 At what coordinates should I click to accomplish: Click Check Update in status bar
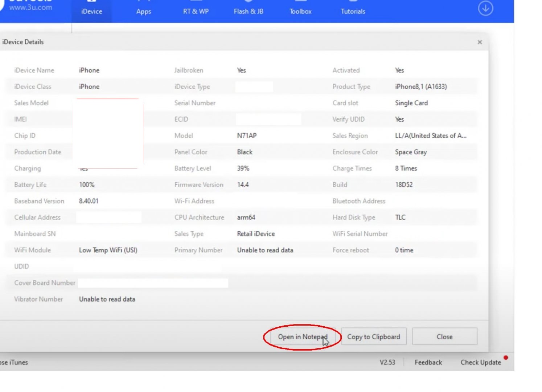[481, 362]
